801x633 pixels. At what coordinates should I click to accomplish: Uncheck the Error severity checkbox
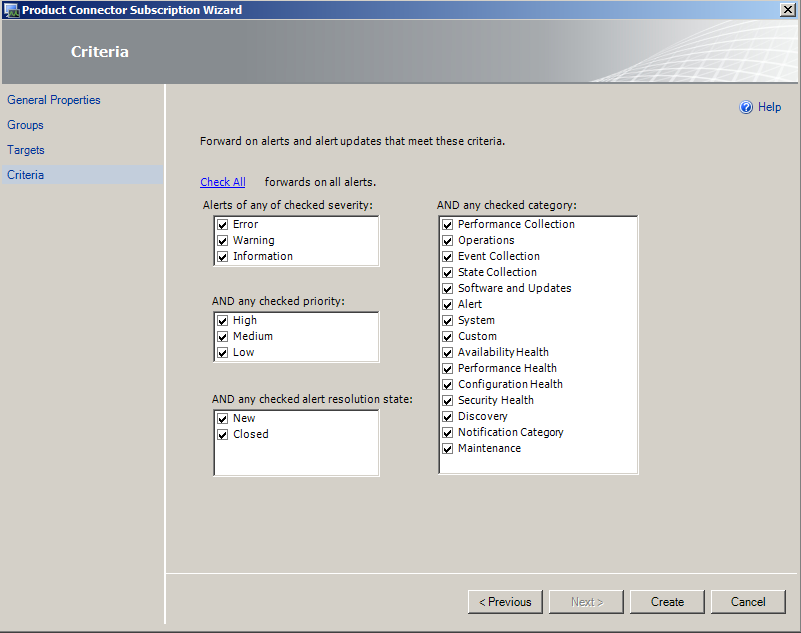point(223,225)
